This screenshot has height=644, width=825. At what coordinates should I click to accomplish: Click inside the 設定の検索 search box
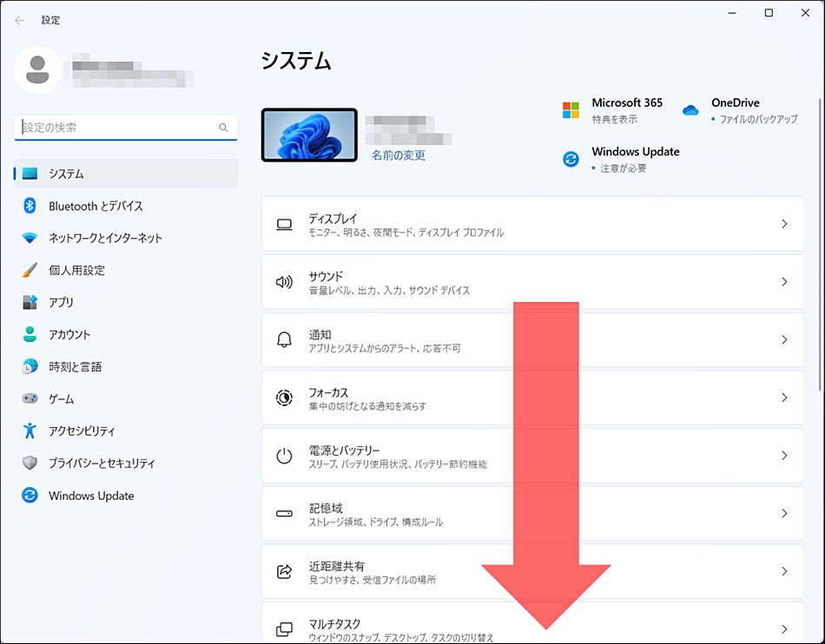(125, 127)
